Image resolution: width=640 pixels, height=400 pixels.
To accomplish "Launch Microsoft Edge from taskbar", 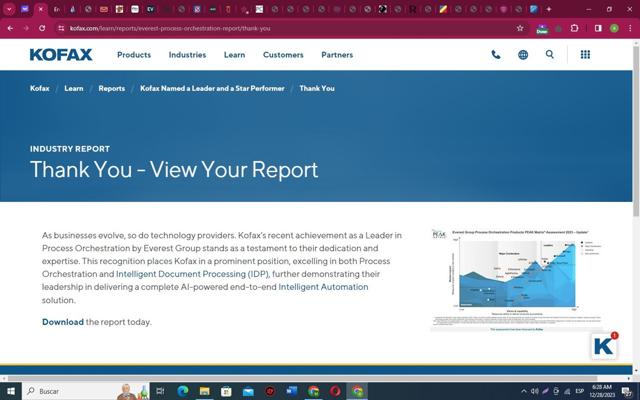I will click(x=182, y=391).
